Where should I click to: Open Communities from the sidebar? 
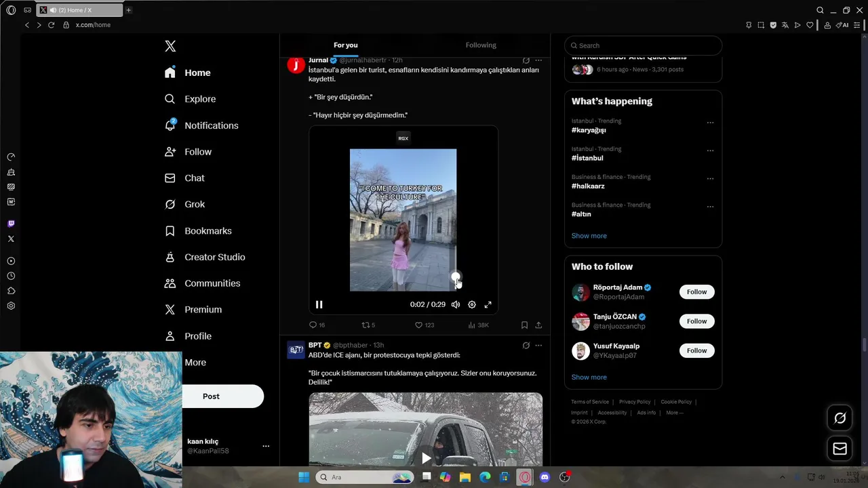[x=202, y=283]
